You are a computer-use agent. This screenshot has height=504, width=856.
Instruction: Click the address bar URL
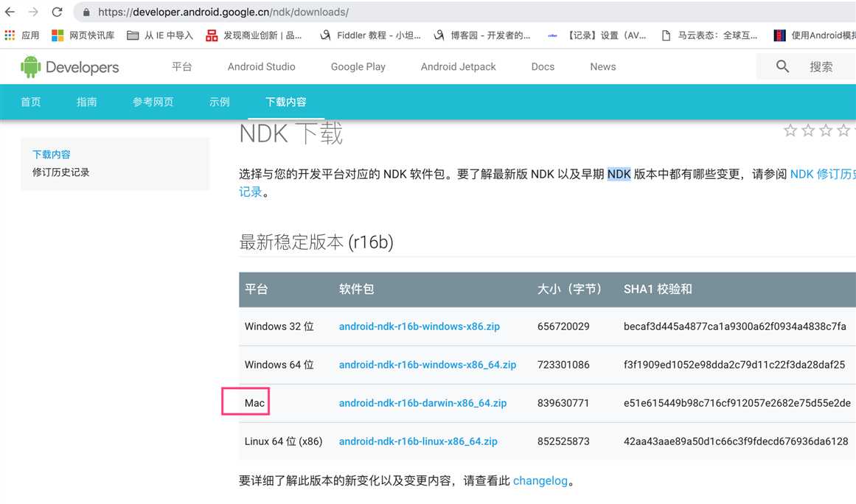(x=223, y=12)
